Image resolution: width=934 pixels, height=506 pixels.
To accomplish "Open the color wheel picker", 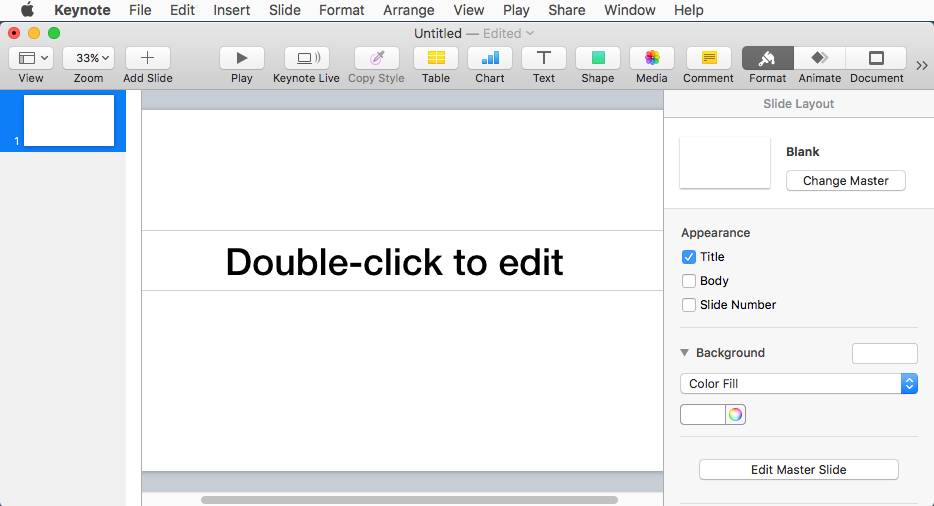I will [x=736, y=415].
